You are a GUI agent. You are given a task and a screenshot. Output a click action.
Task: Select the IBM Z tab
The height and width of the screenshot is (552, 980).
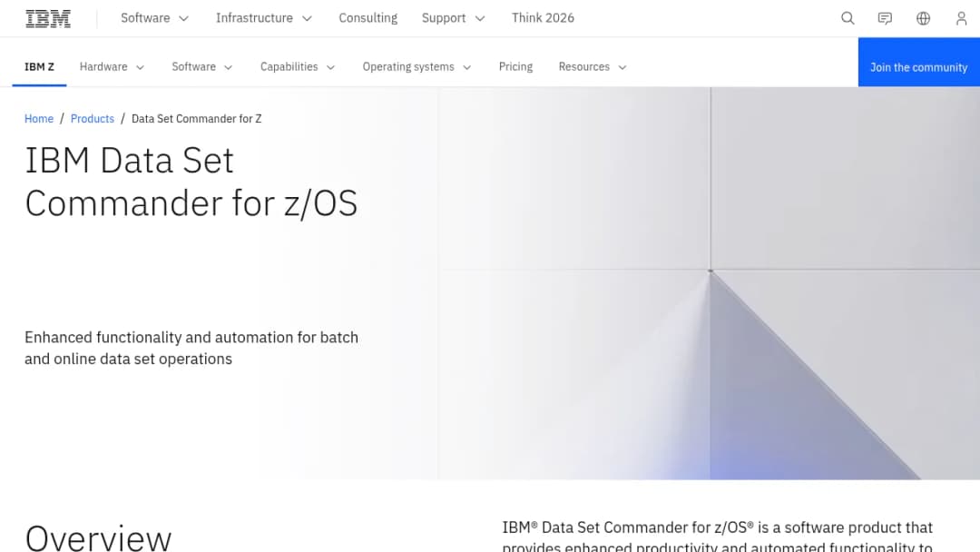pos(39,67)
